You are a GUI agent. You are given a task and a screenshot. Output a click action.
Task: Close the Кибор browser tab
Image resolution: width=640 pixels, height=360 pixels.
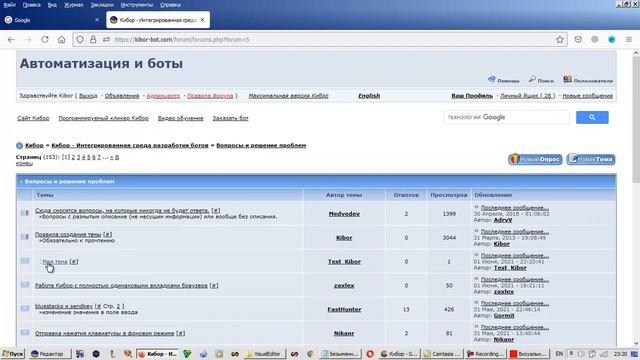[x=202, y=20]
